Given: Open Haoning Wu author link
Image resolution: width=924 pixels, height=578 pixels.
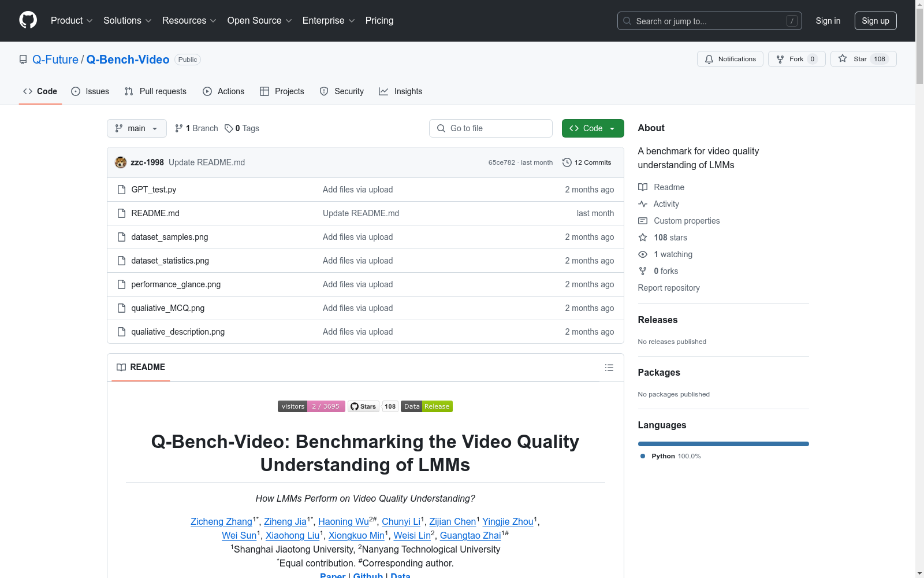Looking at the screenshot, I should point(344,521).
